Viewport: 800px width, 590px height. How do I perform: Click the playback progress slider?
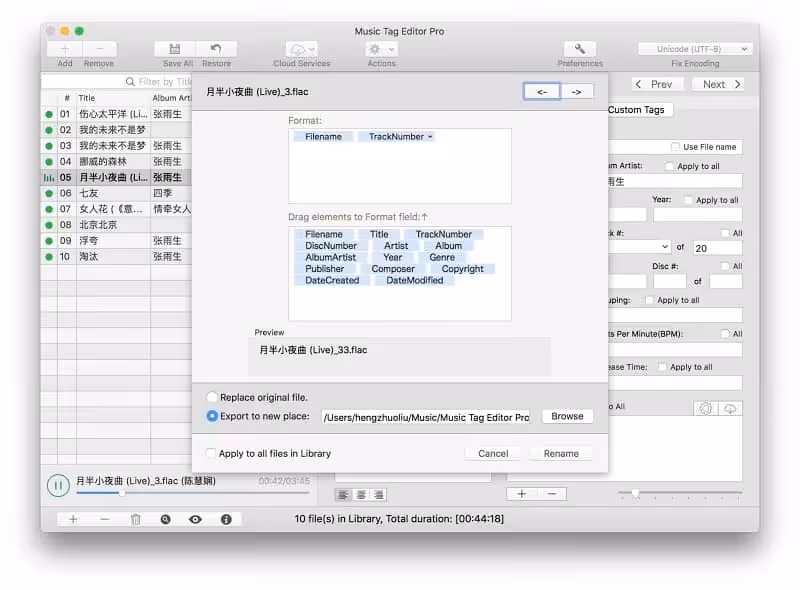point(193,493)
